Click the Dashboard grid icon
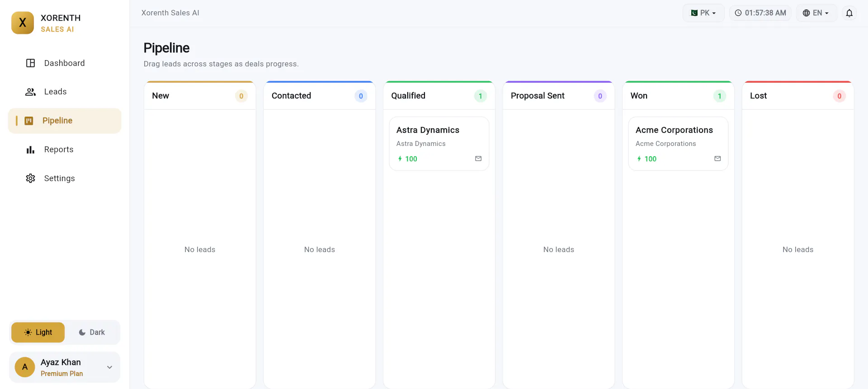868x389 pixels. (30, 63)
